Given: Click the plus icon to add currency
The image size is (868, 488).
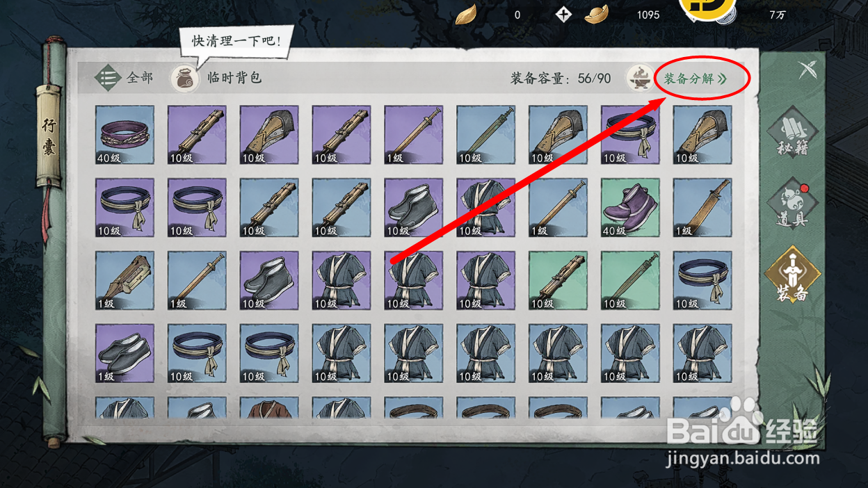Looking at the screenshot, I should (x=563, y=15).
